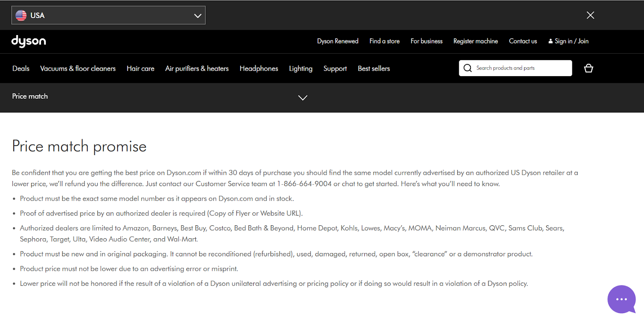Open the purple chat bubble

[621, 299]
